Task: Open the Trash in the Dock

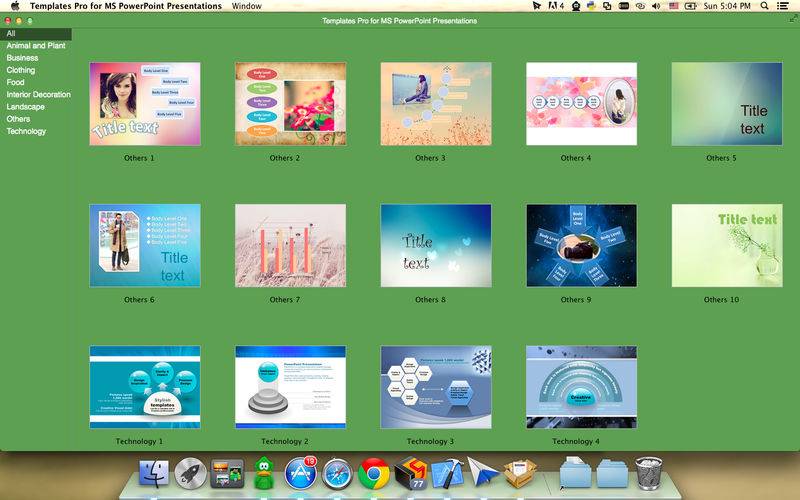Action: [648, 473]
